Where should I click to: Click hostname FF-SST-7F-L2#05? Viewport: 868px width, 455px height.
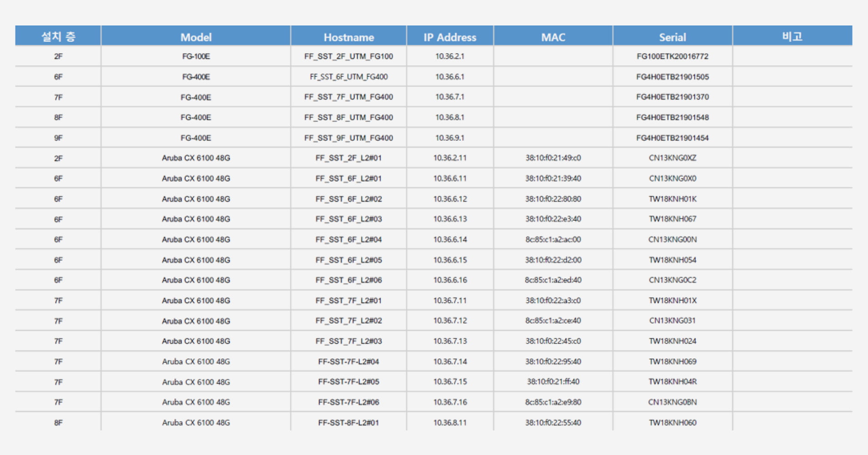348,382
